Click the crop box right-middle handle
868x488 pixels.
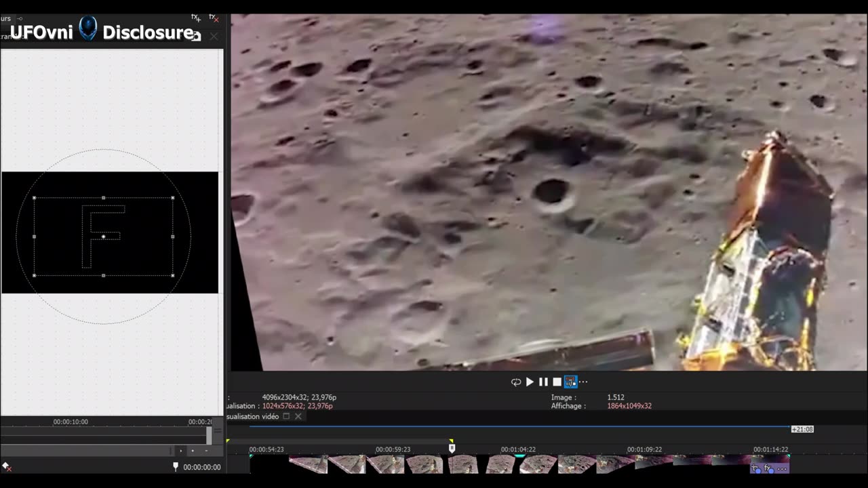[x=173, y=237]
